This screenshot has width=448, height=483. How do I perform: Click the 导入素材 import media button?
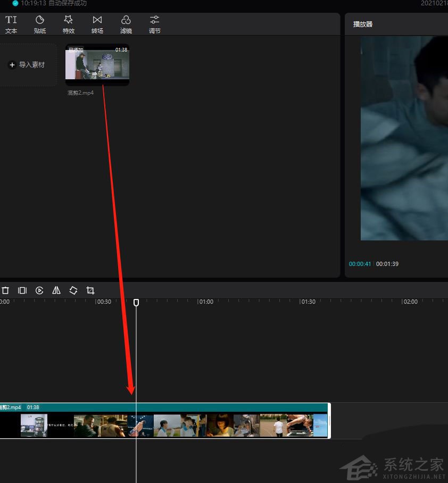point(29,64)
